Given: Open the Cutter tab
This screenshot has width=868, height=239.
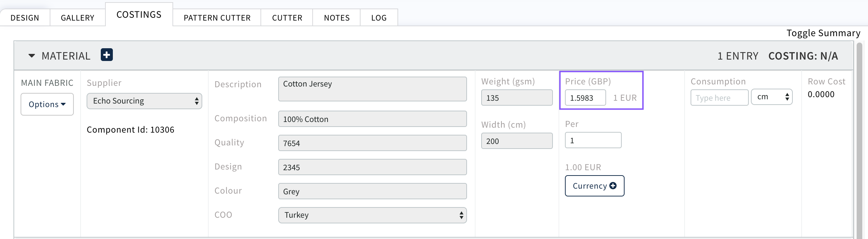Looking at the screenshot, I should [287, 18].
